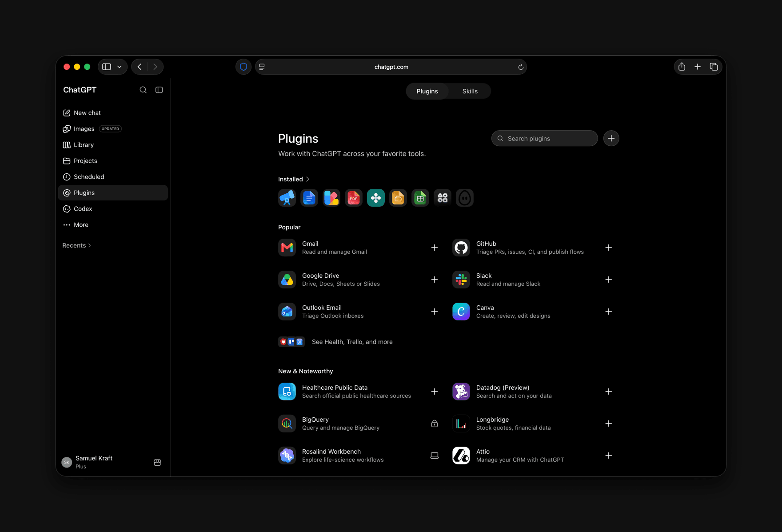Show Safari tab overview
The height and width of the screenshot is (532, 782).
714,67
